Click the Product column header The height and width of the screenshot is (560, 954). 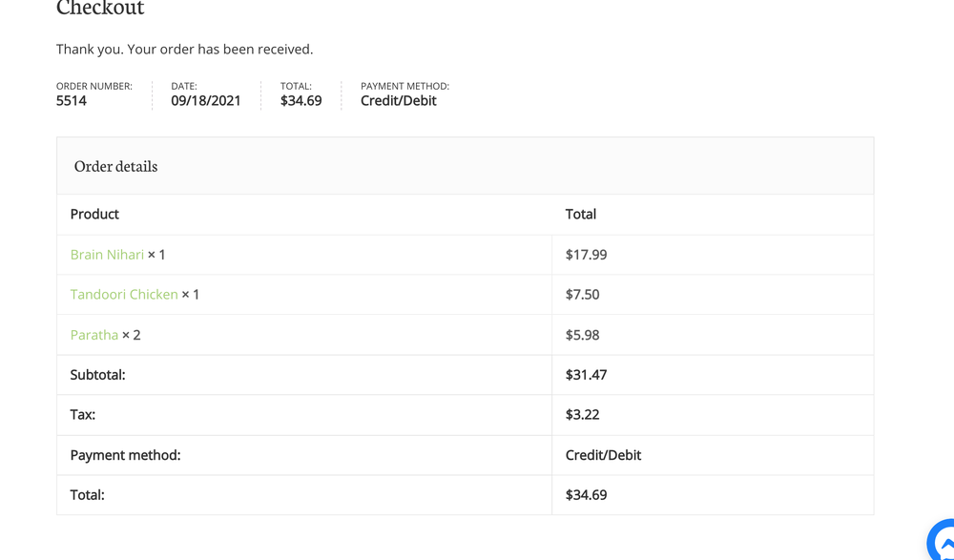94,215
